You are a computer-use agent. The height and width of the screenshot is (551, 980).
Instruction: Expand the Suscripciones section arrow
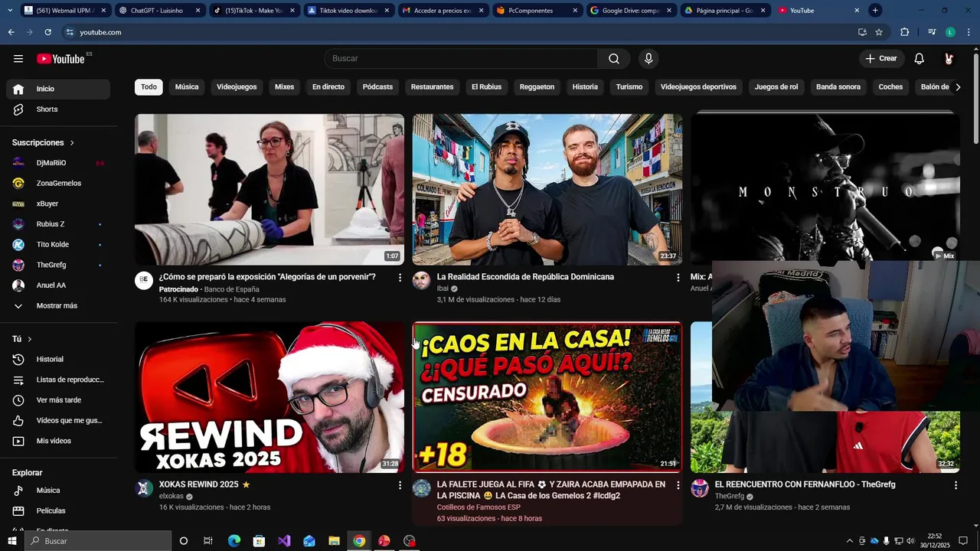point(72,143)
